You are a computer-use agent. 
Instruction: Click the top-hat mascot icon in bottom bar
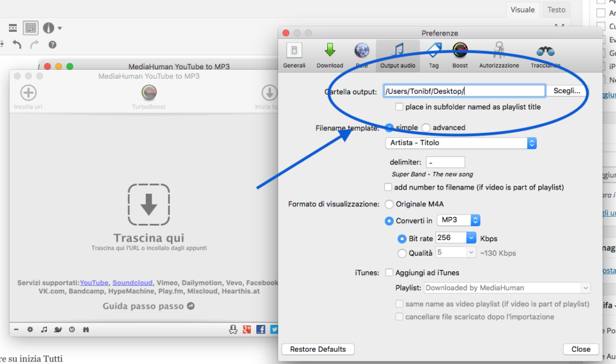point(233,330)
